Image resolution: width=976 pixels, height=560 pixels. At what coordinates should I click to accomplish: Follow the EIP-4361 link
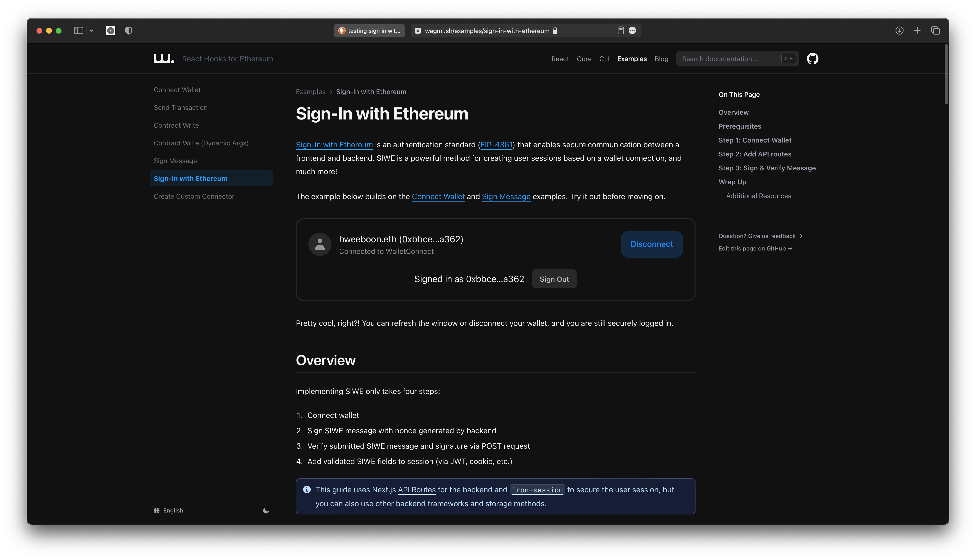coord(496,145)
